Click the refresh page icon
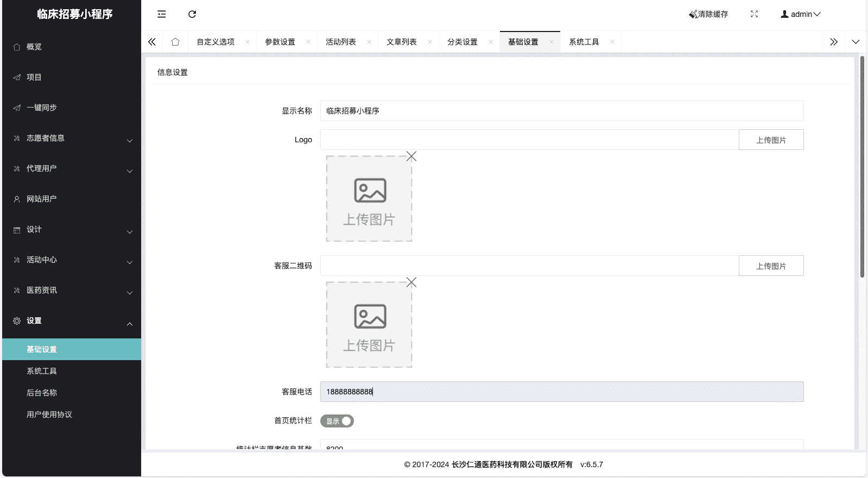This screenshot has width=868, height=478. click(192, 14)
